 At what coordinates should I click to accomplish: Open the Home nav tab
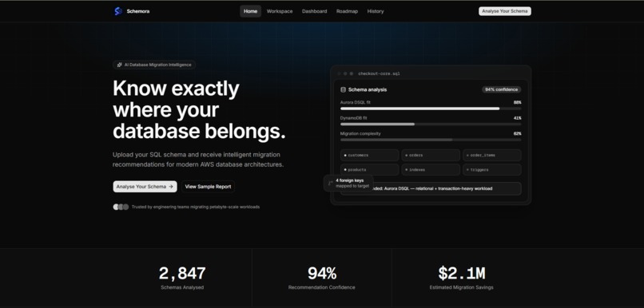pyautogui.click(x=251, y=11)
